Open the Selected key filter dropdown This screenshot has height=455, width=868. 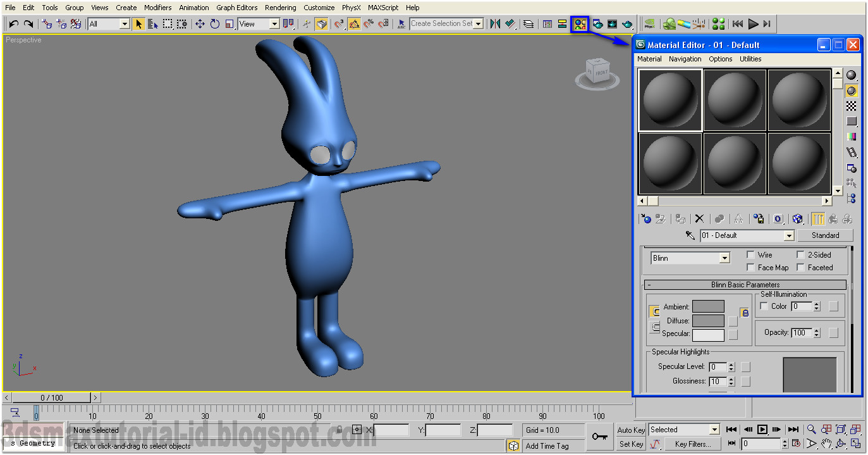714,430
